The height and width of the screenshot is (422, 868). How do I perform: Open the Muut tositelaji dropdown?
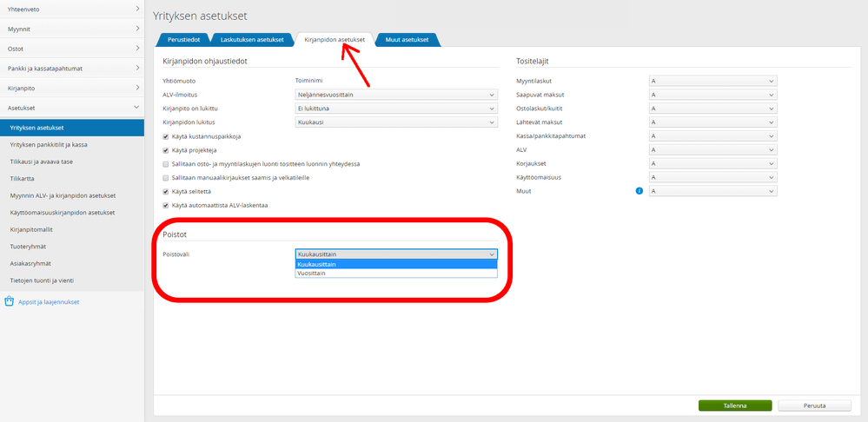pos(713,191)
